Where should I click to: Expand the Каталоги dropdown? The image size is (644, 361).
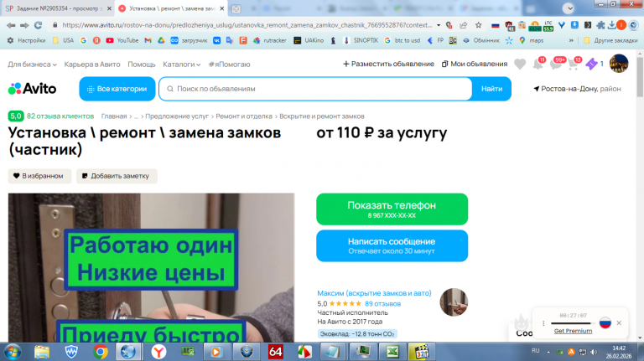181,64
